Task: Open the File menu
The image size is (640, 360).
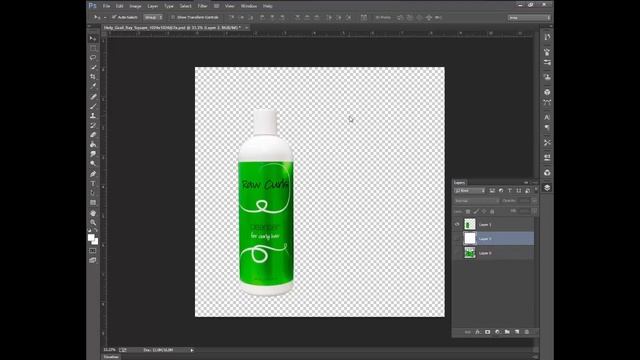Action: click(x=107, y=6)
